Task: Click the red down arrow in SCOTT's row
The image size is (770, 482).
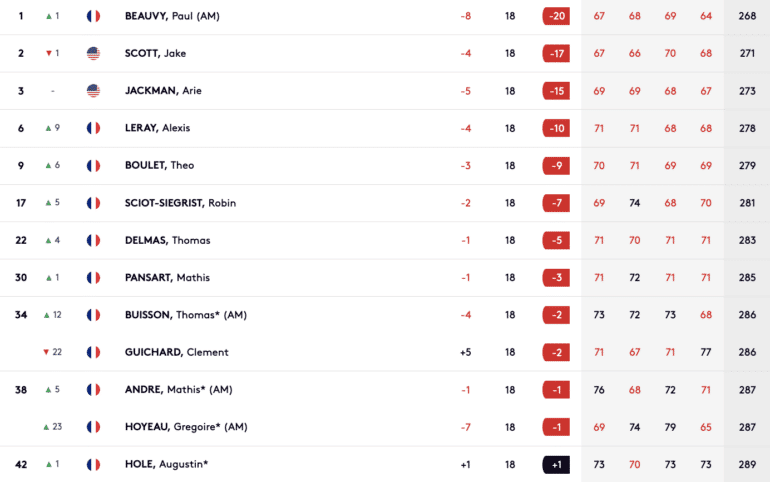Action: tap(49, 54)
